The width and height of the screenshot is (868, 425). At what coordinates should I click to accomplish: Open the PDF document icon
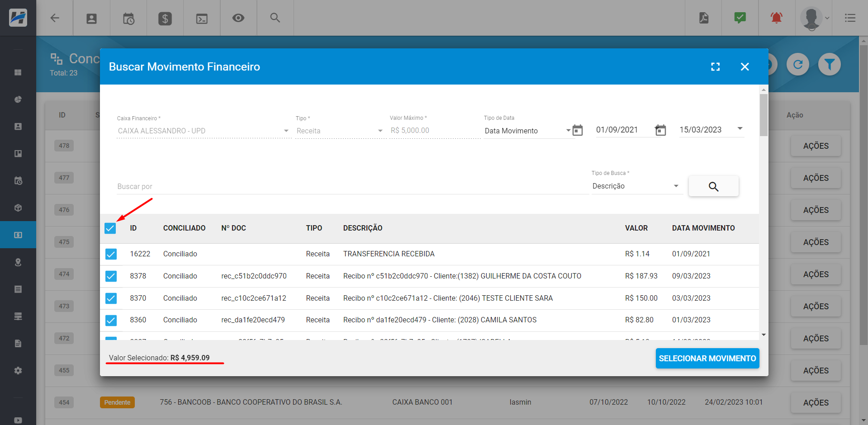(704, 18)
